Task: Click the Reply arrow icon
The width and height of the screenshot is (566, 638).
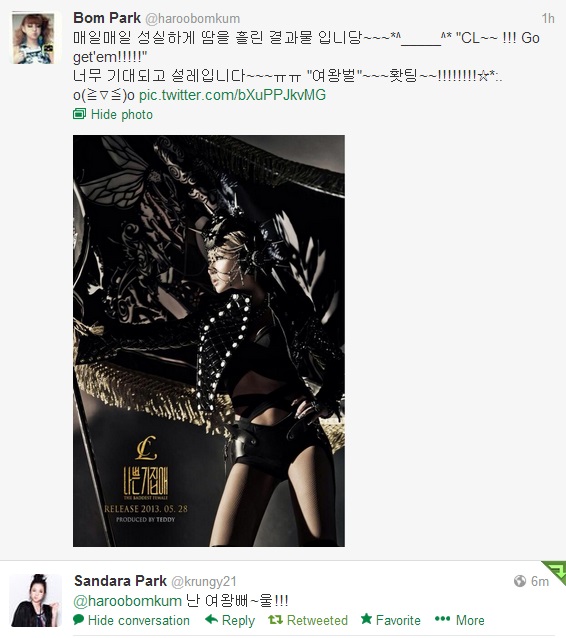Action: pos(212,619)
